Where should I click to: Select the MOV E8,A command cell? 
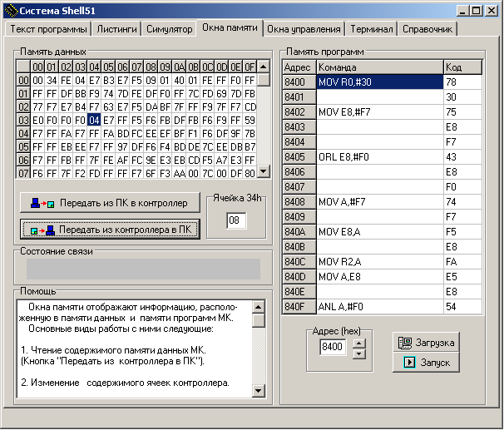[380, 232]
